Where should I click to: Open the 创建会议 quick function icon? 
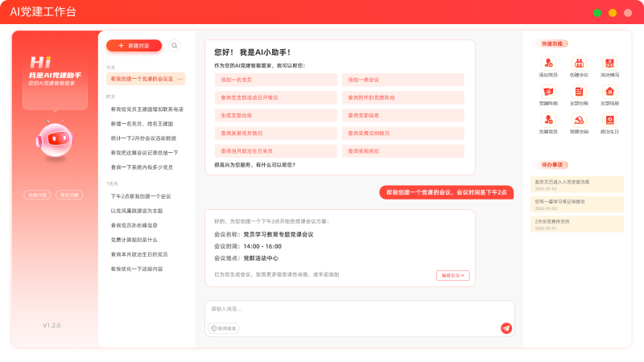point(579,64)
